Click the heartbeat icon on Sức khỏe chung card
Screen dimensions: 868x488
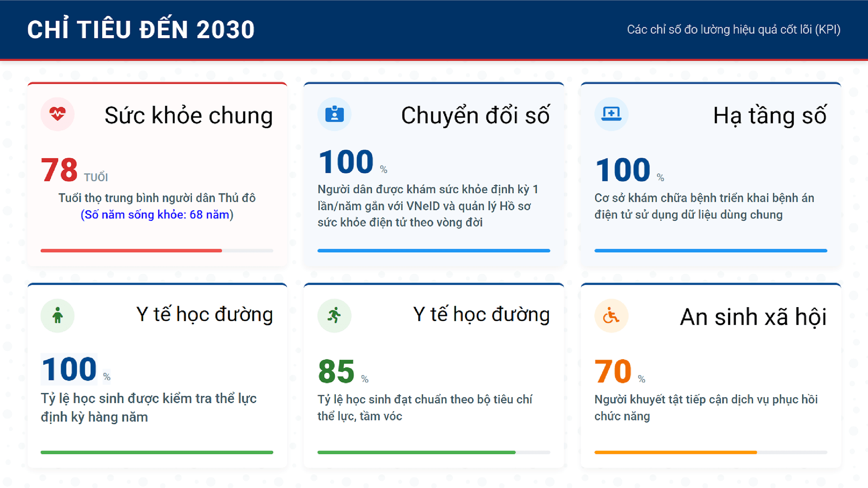tap(58, 114)
